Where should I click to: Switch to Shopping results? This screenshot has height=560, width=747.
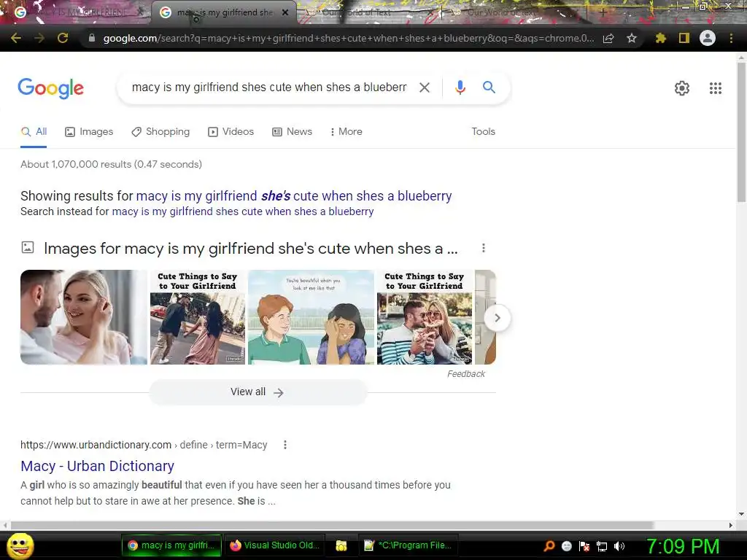tap(160, 132)
